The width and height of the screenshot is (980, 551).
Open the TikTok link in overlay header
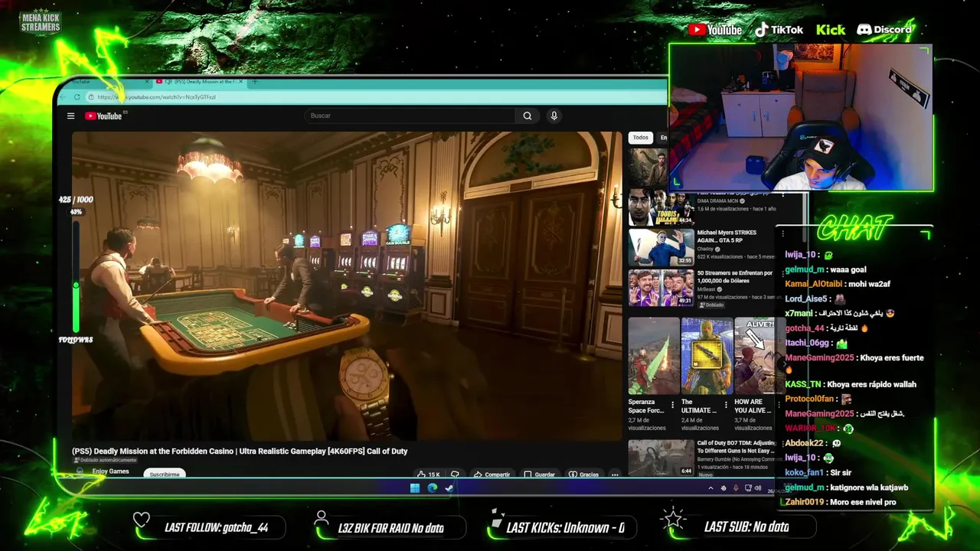(x=779, y=30)
